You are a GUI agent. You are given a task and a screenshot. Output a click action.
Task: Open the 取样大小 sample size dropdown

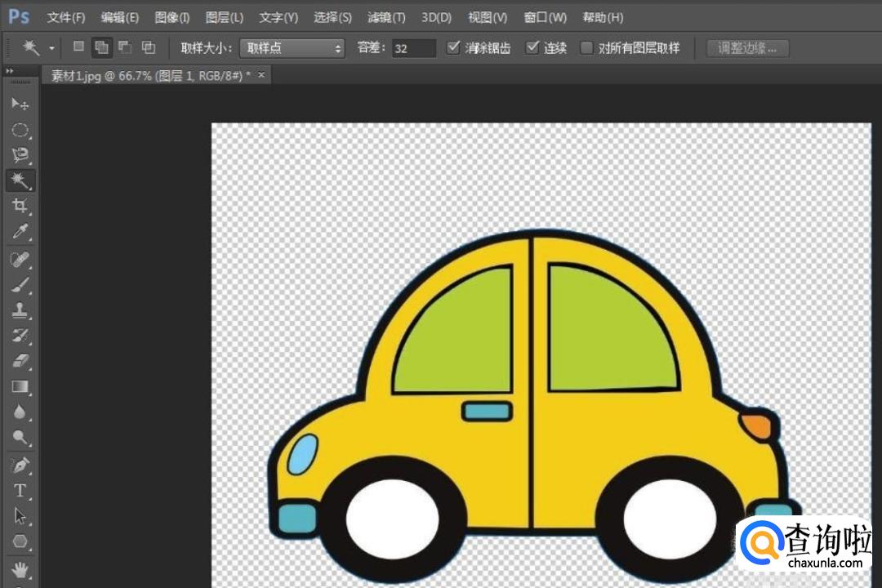click(x=292, y=48)
